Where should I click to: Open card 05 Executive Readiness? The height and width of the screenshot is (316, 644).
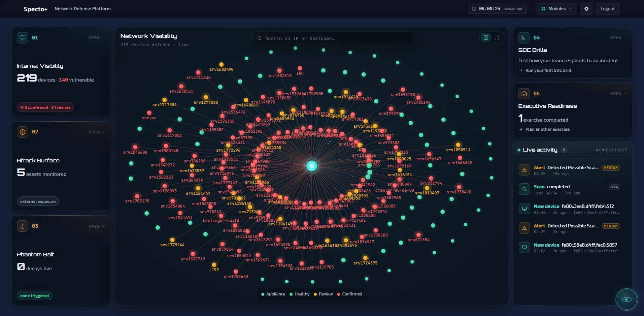coord(618,94)
